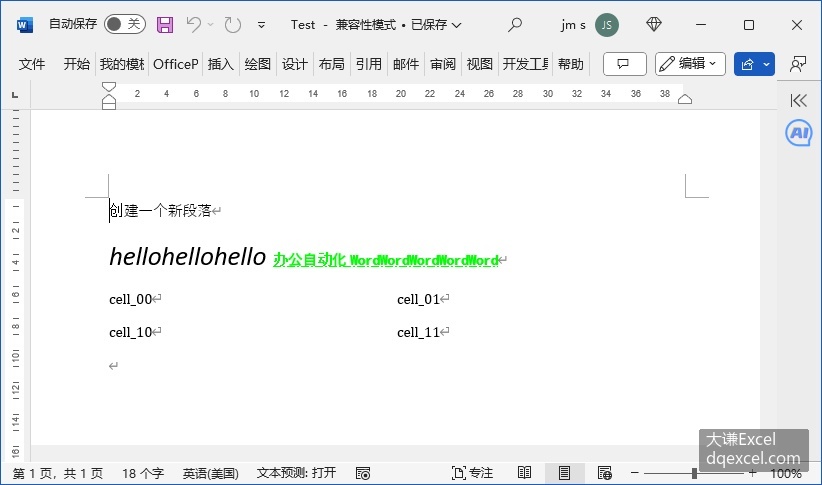
Task: Open the OfficeP tab
Action: [176, 64]
